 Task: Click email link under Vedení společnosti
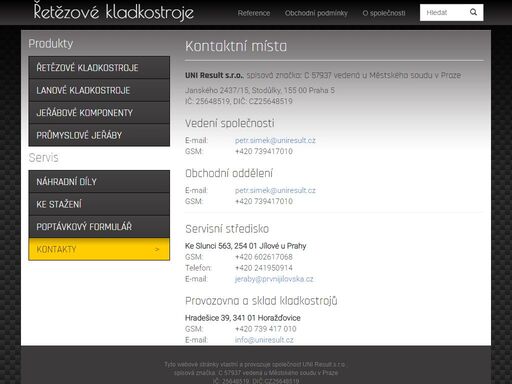[275, 140]
